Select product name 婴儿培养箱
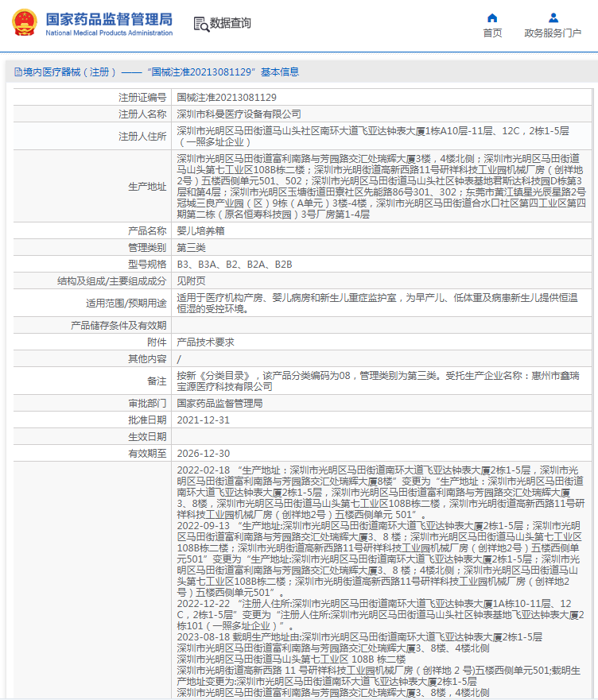 [x=200, y=230]
